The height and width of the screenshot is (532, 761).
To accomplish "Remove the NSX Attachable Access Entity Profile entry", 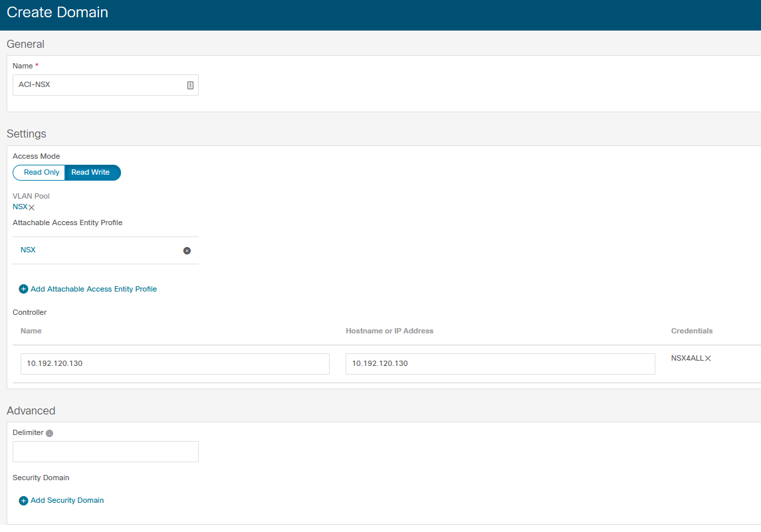I will pyautogui.click(x=187, y=250).
